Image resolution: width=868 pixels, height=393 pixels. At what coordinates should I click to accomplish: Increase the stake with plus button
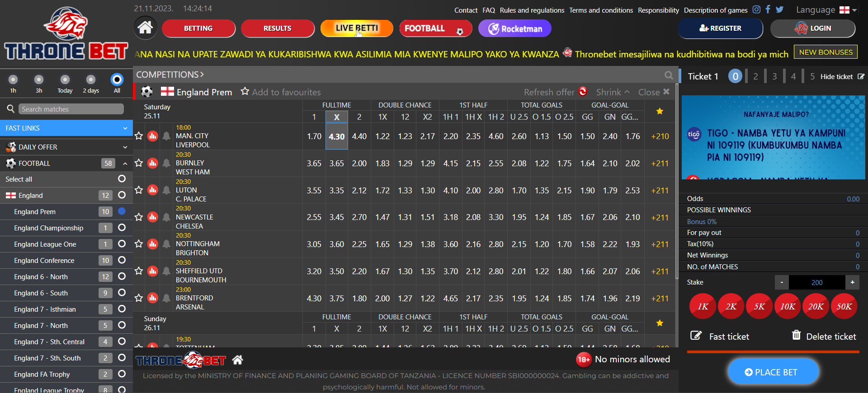click(852, 282)
